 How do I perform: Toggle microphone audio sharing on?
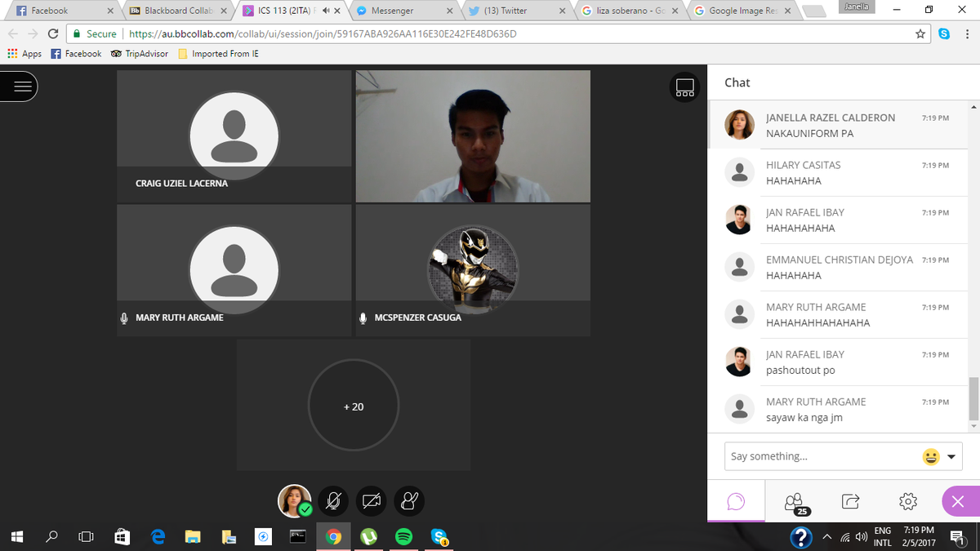click(x=332, y=501)
